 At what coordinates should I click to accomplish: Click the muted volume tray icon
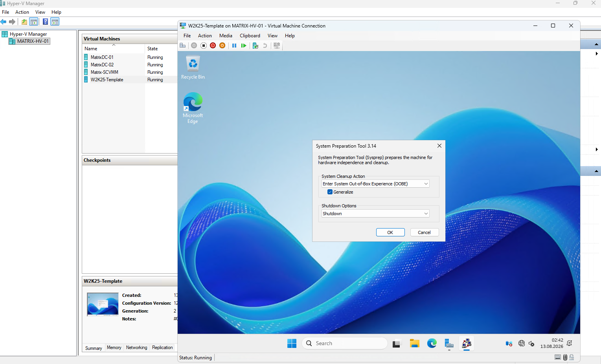[531, 344]
